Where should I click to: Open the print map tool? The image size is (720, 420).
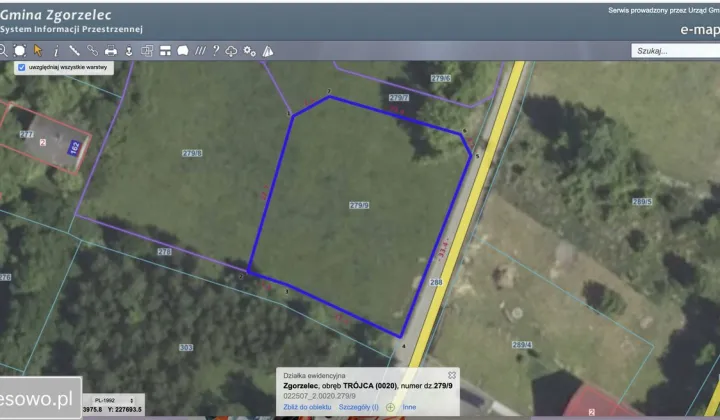coord(111,50)
